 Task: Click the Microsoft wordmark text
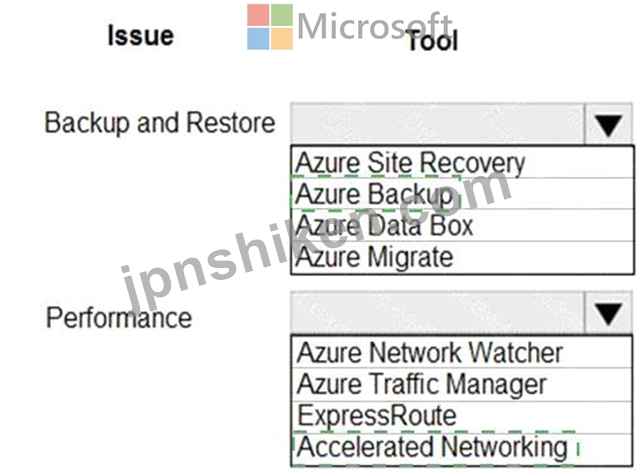click(375, 26)
